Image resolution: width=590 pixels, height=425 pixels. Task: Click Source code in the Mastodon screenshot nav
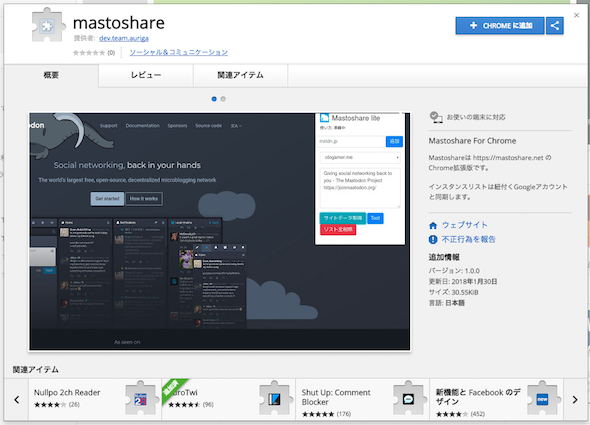(x=208, y=126)
